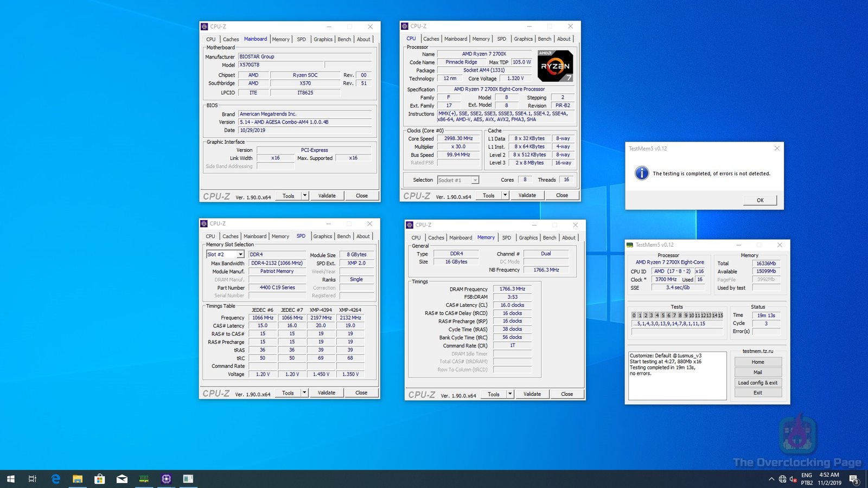868x488 pixels.
Task: Click the TestMem5 log text box
Action: click(x=677, y=376)
